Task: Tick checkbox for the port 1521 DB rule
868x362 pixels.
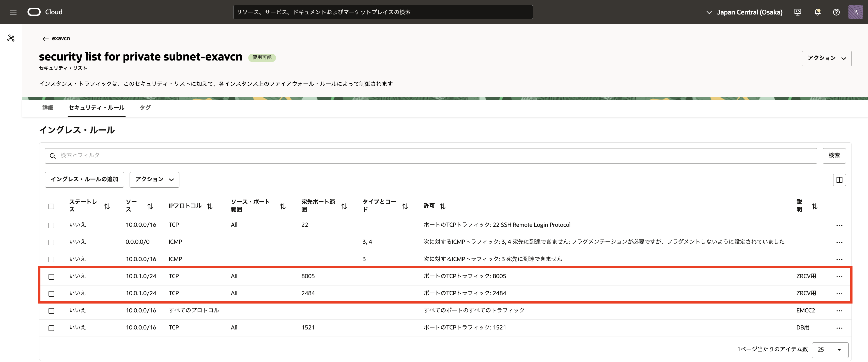Action: (x=51, y=328)
